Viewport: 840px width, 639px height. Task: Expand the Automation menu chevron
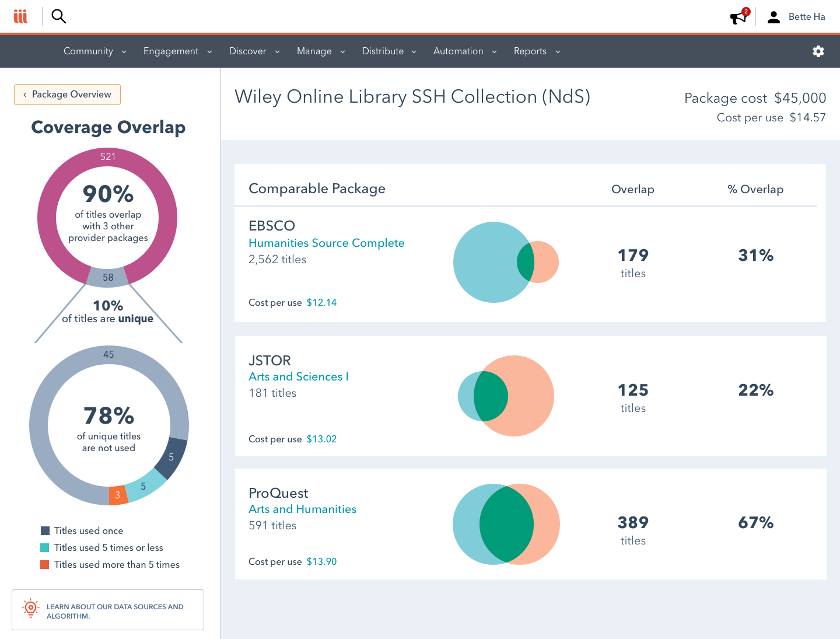click(x=494, y=51)
